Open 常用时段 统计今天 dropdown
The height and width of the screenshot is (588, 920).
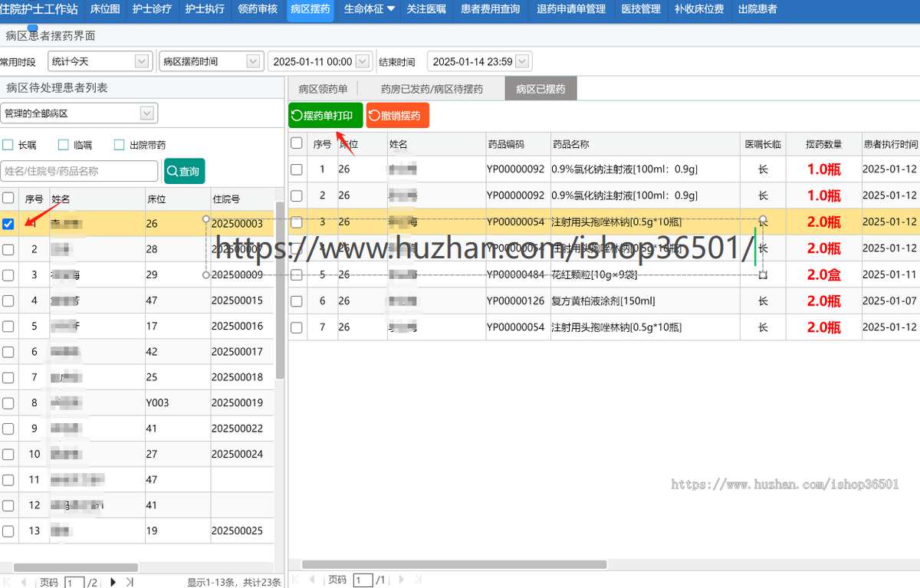click(142, 61)
